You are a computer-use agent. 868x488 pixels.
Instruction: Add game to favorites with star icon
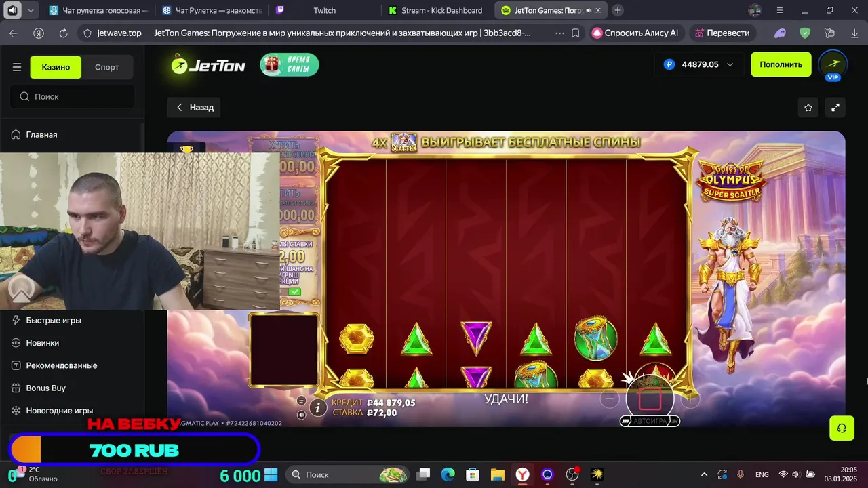[808, 108]
